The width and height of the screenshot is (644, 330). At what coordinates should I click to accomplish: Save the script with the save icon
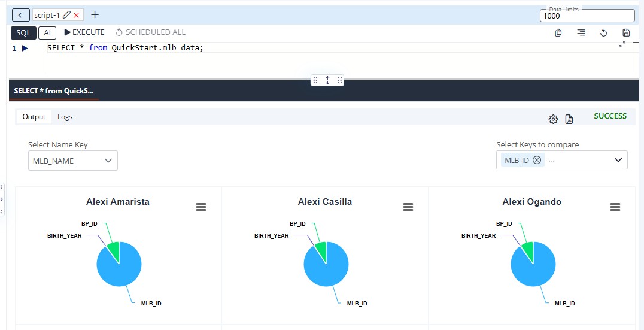(626, 33)
